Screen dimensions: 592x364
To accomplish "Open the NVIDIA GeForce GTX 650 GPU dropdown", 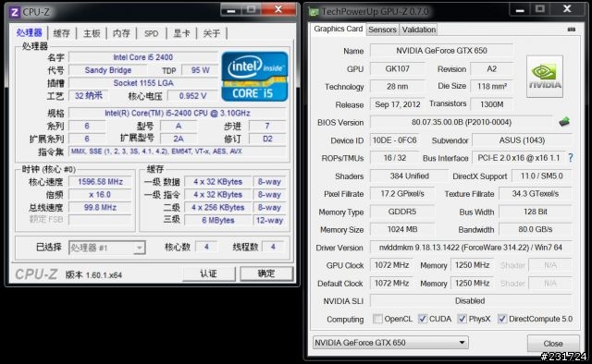I will click(390, 343).
